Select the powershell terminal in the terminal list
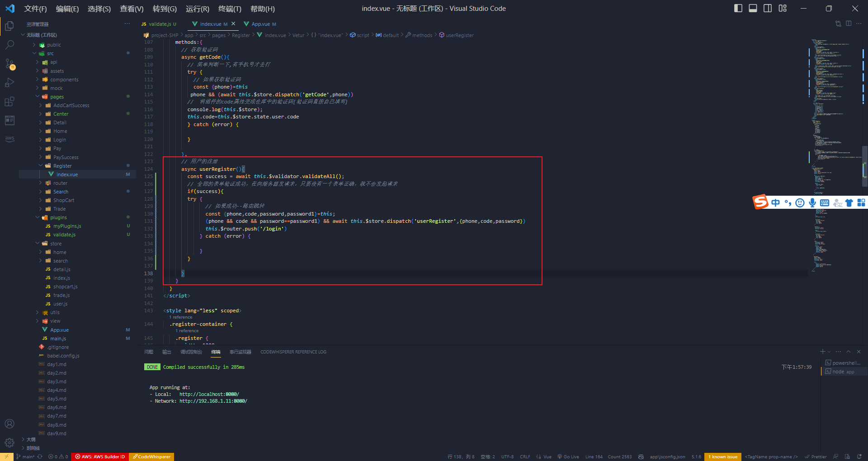The width and height of the screenshot is (868, 461). (843, 362)
